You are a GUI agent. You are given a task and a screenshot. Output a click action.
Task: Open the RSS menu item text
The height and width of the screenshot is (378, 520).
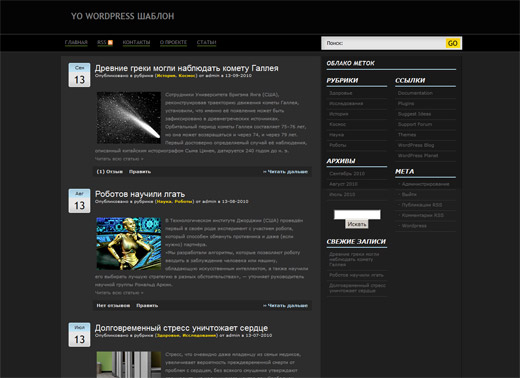102,42
